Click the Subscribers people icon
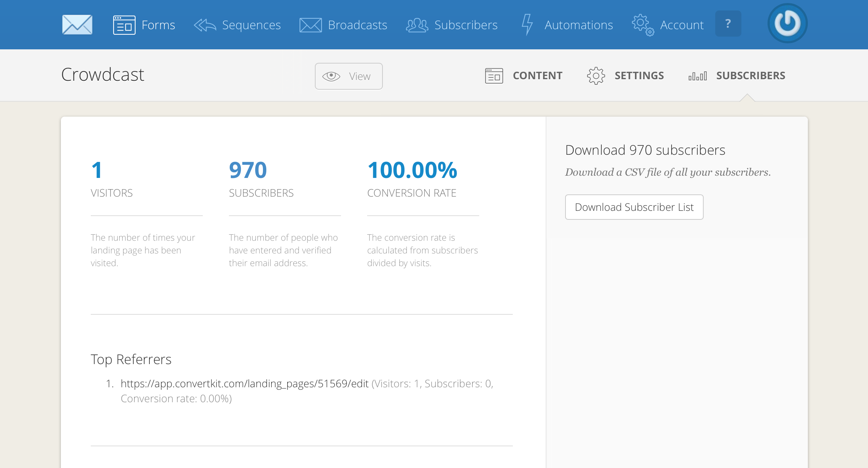868x468 pixels. tap(417, 25)
